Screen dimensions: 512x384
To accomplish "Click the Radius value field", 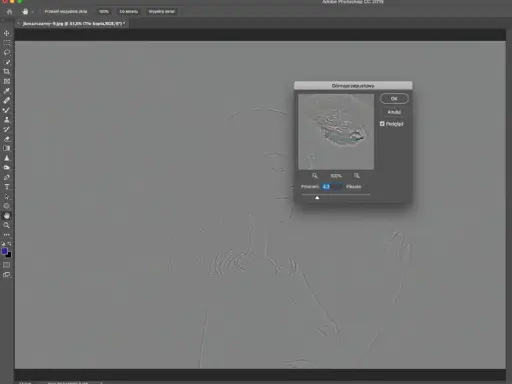I will 331,187.
